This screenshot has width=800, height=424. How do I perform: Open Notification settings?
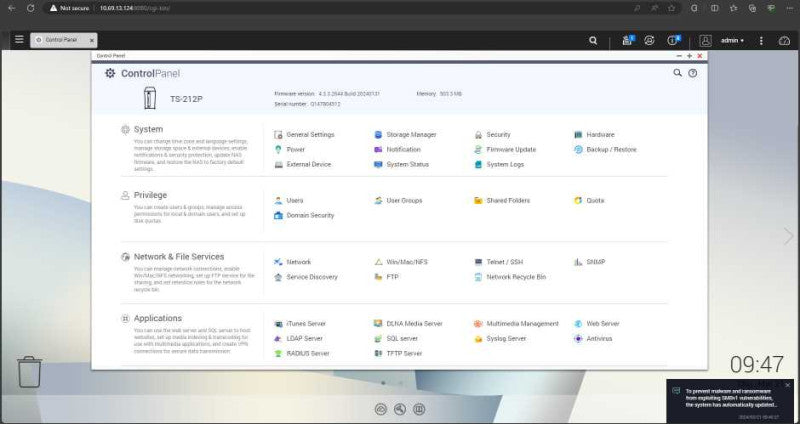[x=397, y=149]
